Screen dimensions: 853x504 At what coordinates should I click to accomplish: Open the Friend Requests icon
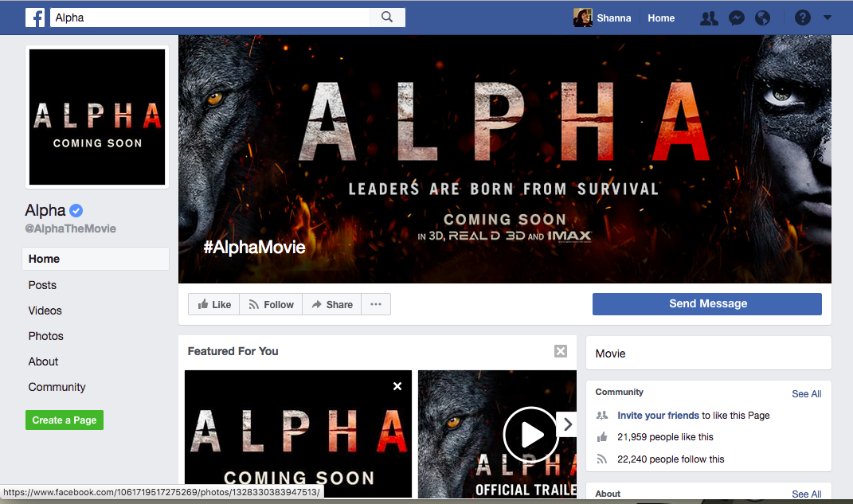point(709,17)
